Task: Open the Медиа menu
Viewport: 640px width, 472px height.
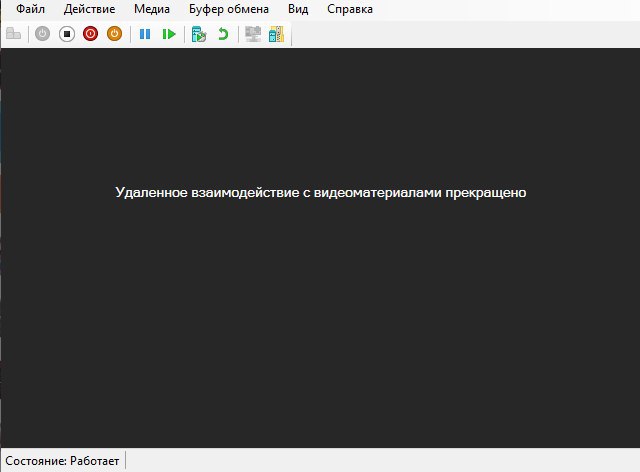Action: (x=152, y=9)
